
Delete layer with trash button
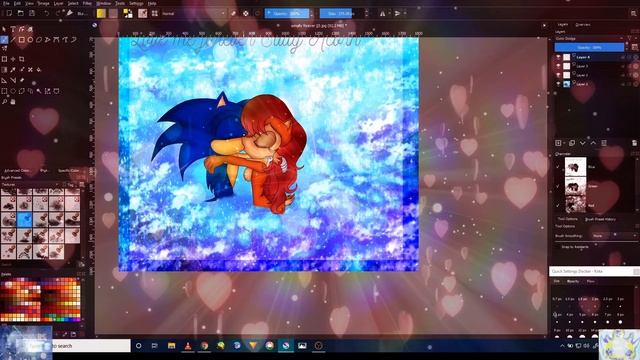pos(634,143)
